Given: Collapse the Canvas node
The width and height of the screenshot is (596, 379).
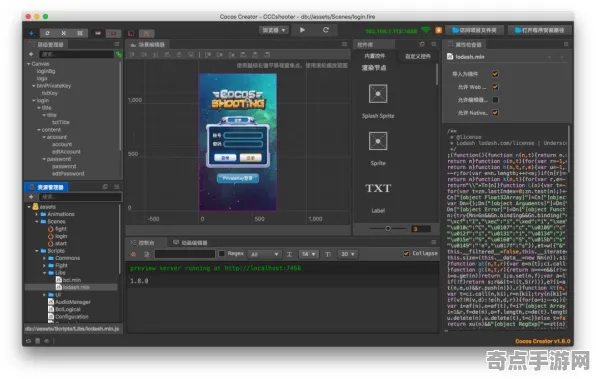Looking at the screenshot, I should pyautogui.click(x=29, y=64).
